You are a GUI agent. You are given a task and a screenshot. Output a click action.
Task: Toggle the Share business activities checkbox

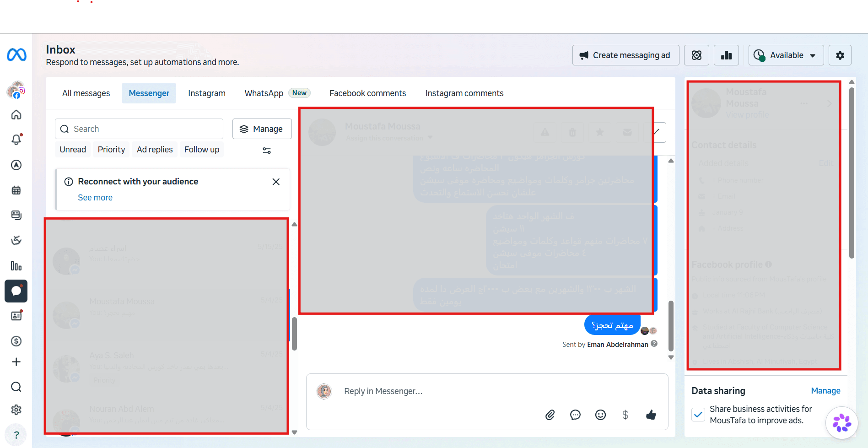click(698, 415)
